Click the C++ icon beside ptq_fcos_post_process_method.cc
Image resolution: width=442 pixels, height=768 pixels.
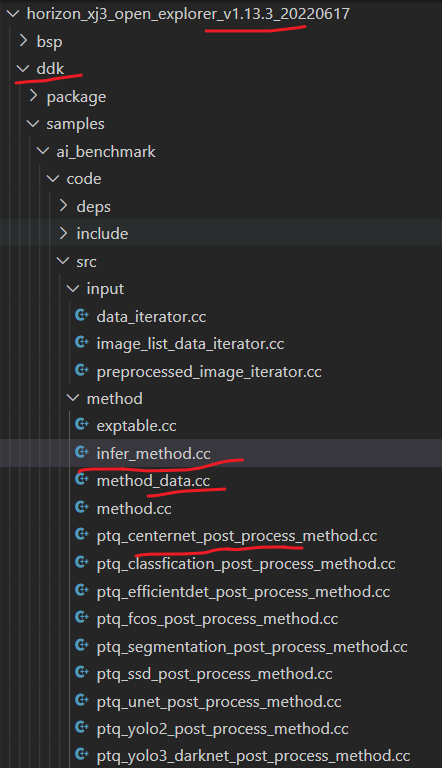click(x=82, y=618)
